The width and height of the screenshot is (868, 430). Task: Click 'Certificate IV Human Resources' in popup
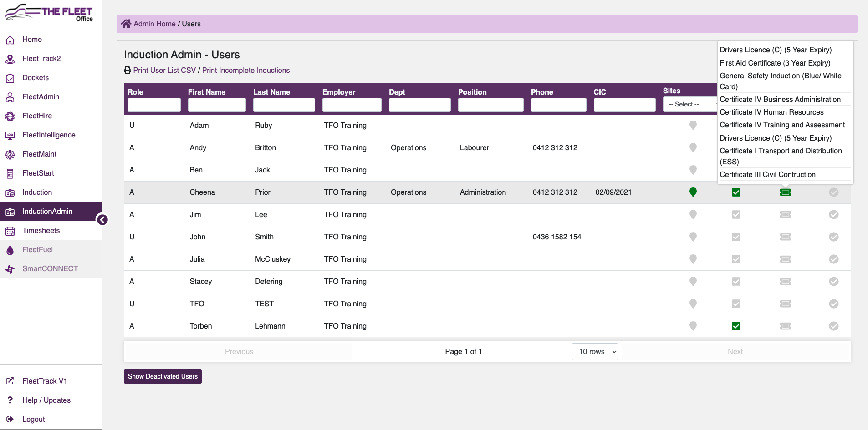(771, 112)
